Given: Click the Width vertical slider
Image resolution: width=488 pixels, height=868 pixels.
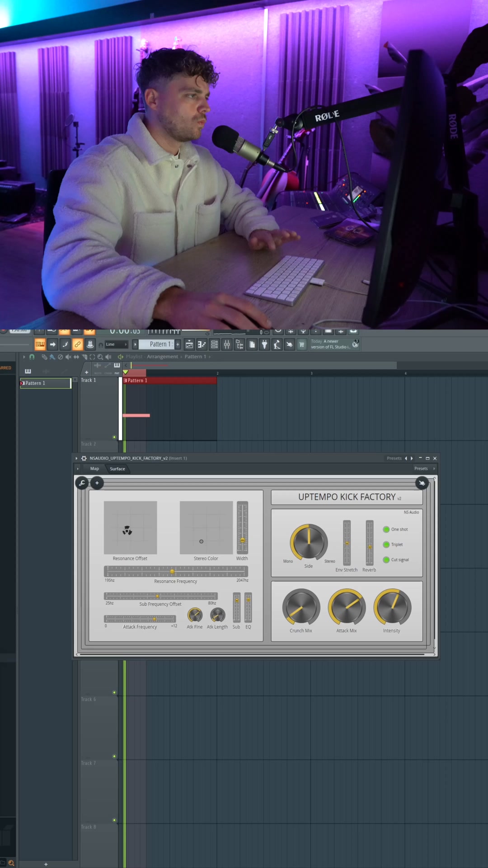Looking at the screenshot, I should coord(243,528).
